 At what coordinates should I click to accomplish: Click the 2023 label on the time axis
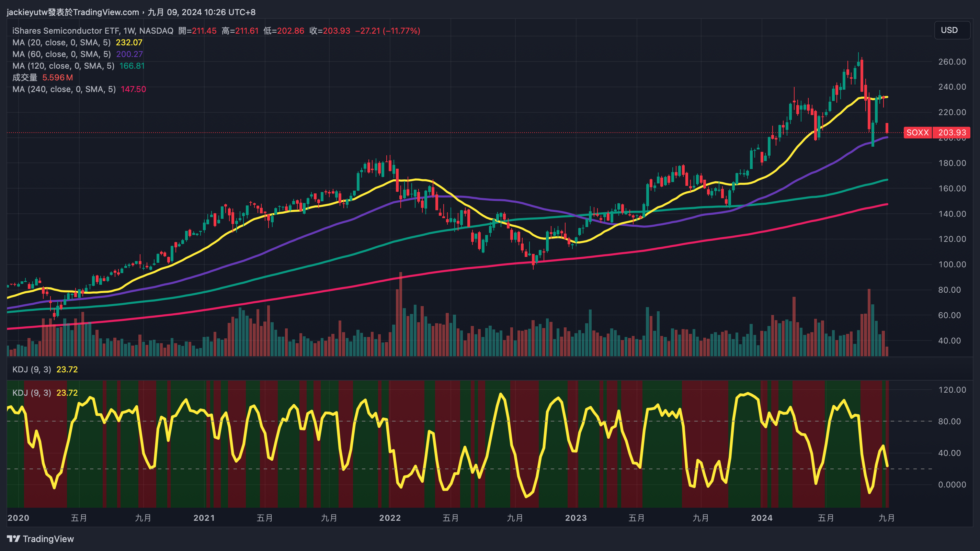(x=576, y=518)
